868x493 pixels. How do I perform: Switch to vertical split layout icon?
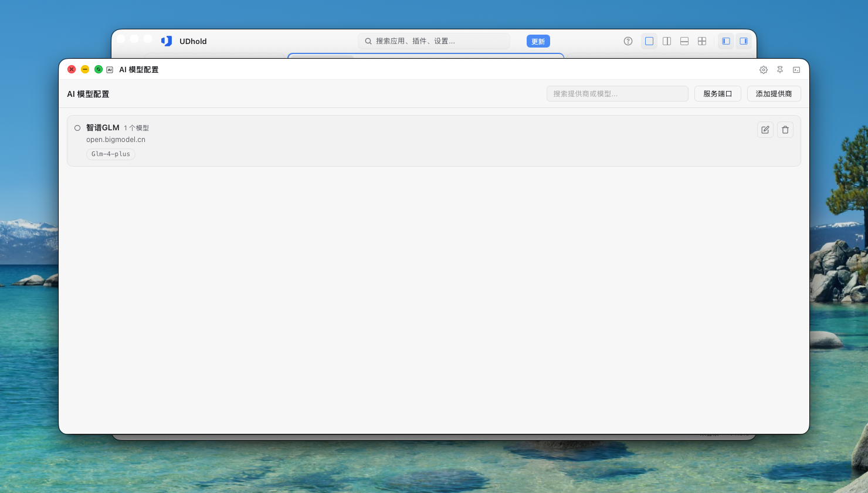(667, 41)
